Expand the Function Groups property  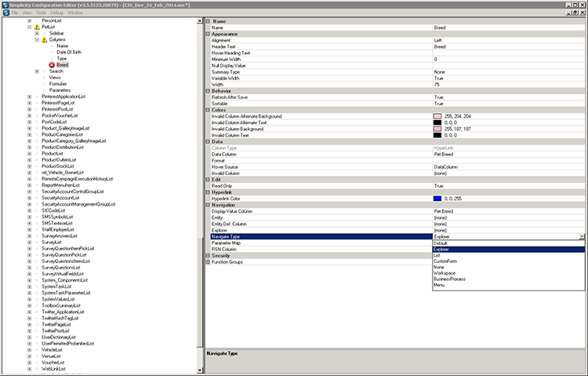(x=208, y=262)
